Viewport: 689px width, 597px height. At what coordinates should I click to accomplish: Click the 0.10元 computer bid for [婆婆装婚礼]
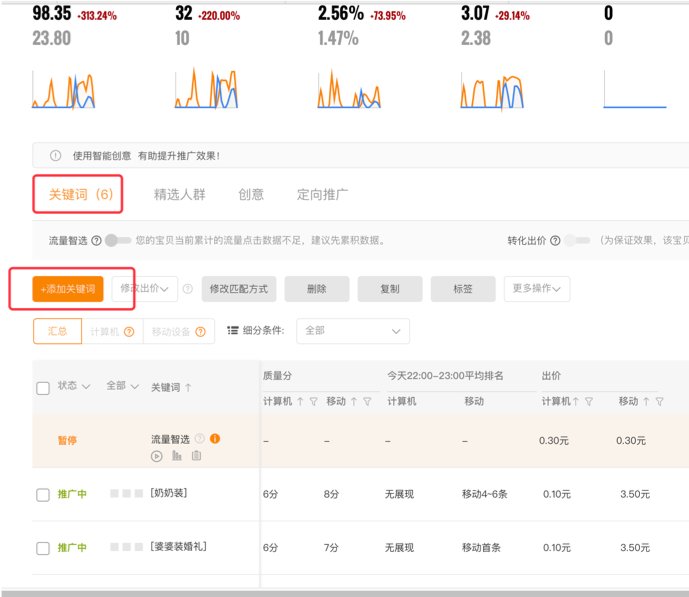[557, 547]
